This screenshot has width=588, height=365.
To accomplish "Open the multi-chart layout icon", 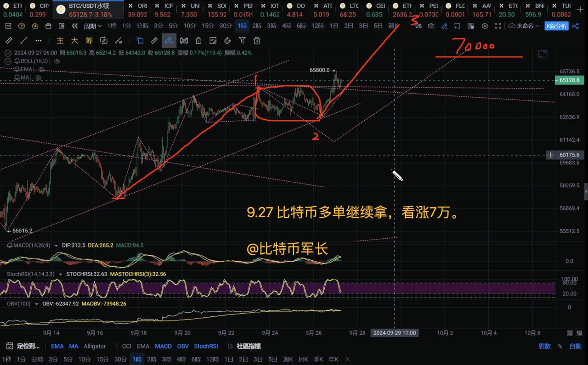I will (62, 26).
